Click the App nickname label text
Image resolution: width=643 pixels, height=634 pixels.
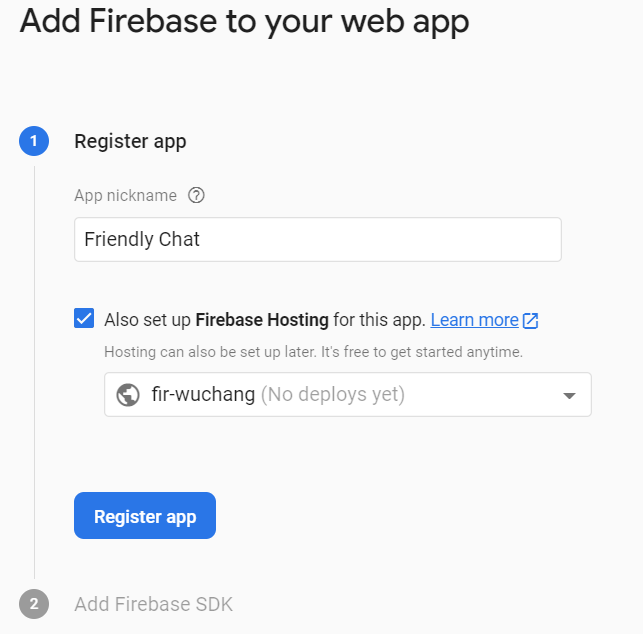pyautogui.click(x=125, y=196)
